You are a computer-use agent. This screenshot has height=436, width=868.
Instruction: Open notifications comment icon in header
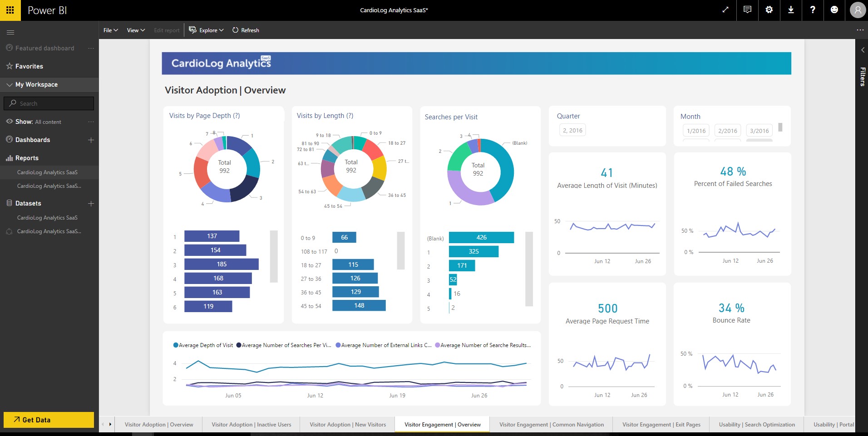(x=747, y=10)
